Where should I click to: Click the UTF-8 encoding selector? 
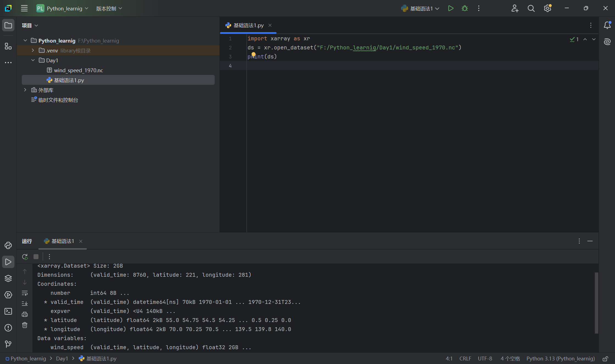point(485,359)
